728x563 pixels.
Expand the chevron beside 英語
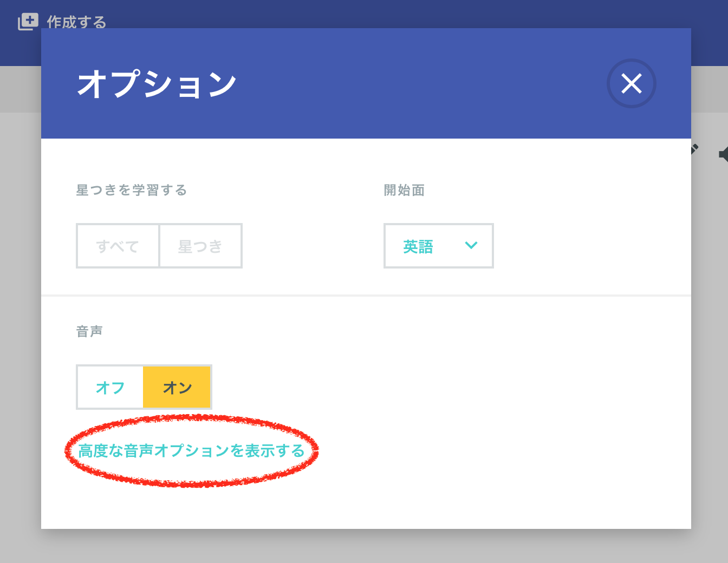click(x=471, y=245)
